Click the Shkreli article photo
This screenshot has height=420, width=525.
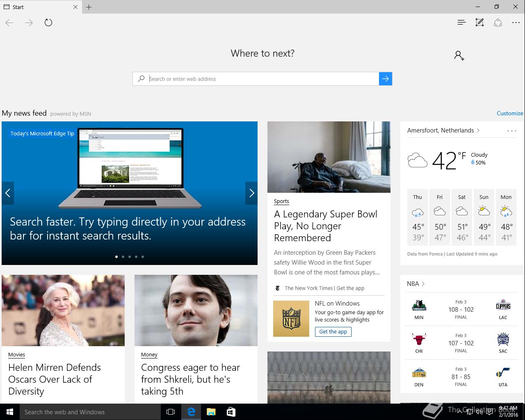point(196,310)
